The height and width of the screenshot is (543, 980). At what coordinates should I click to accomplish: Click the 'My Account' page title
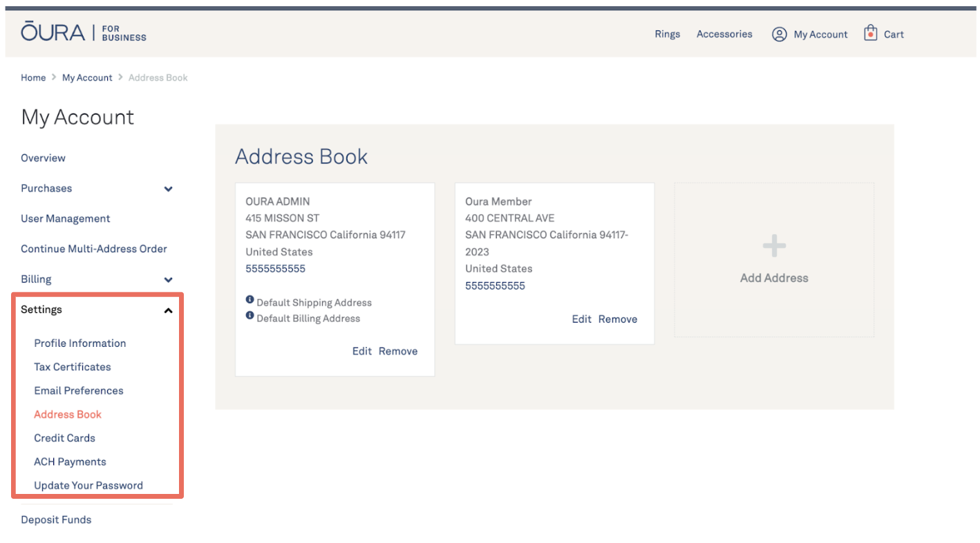pyautogui.click(x=78, y=117)
